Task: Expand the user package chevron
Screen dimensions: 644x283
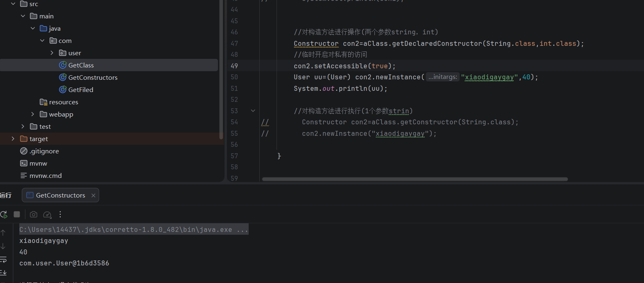Action: tap(52, 53)
